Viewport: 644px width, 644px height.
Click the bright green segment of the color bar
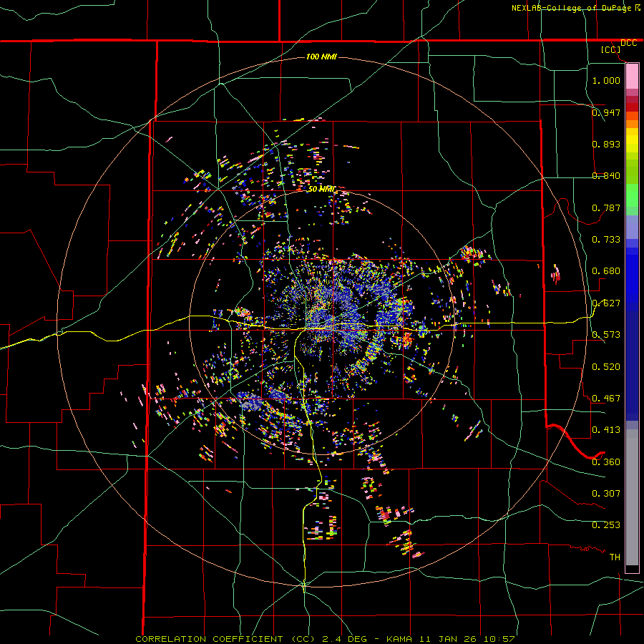point(632,195)
